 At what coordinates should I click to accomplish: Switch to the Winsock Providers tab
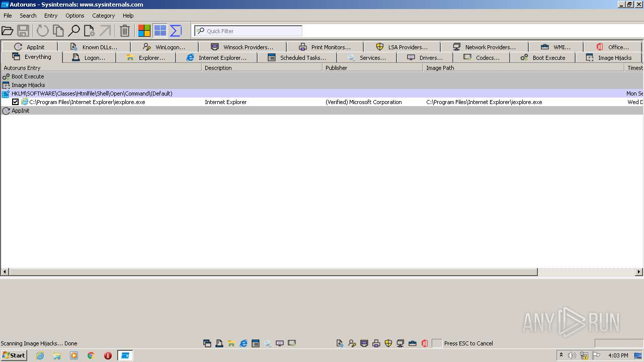point(243,47)
